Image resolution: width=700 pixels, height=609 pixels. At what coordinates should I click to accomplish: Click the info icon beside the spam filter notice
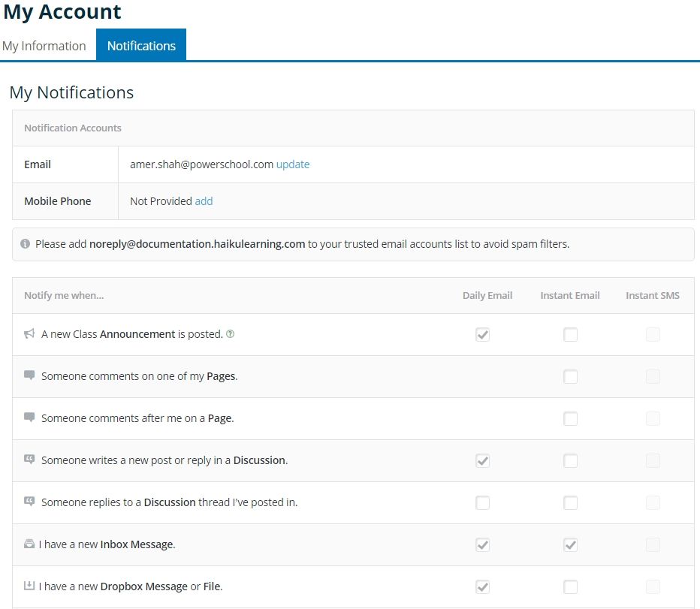(x=25, y=244)
